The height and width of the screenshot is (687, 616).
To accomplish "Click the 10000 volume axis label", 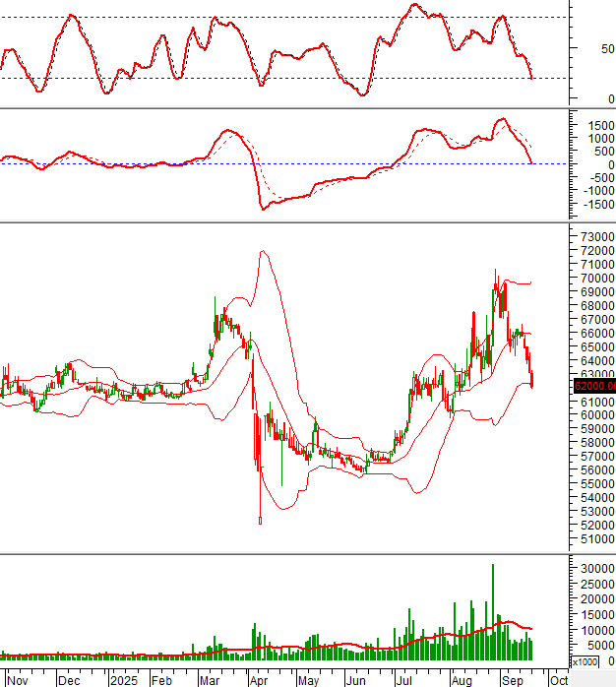I will (x=597, y=630).
